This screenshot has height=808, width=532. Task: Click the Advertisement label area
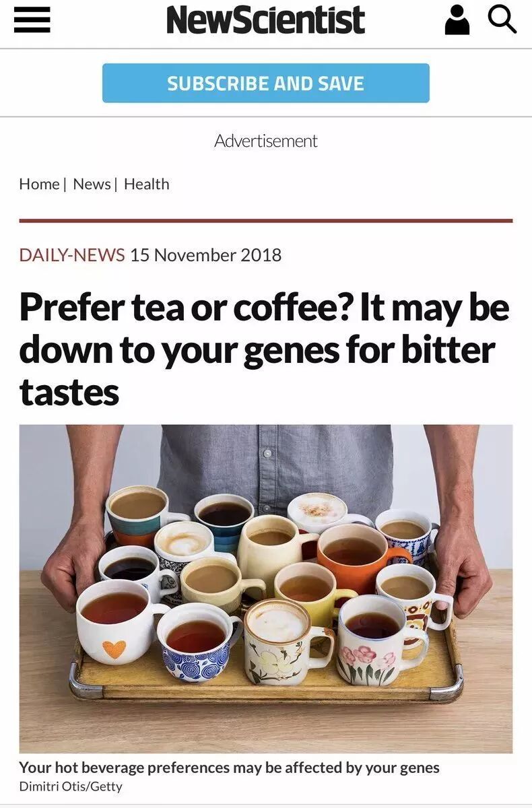(x=265, y=141)
